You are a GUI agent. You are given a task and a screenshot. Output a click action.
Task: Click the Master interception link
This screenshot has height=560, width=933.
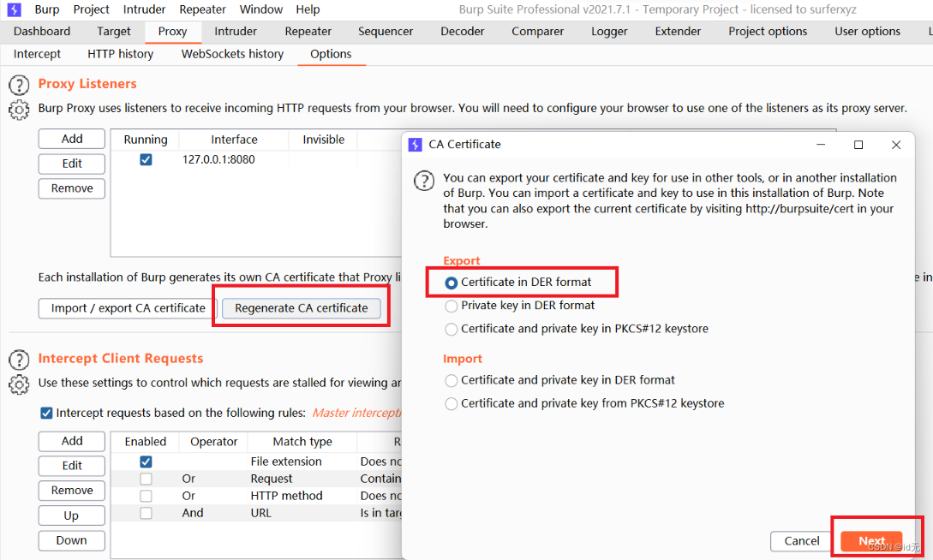(x=357, y=414)
